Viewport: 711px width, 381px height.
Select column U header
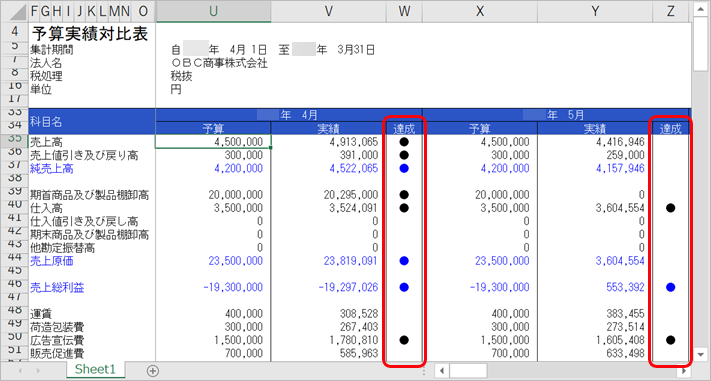213,11
